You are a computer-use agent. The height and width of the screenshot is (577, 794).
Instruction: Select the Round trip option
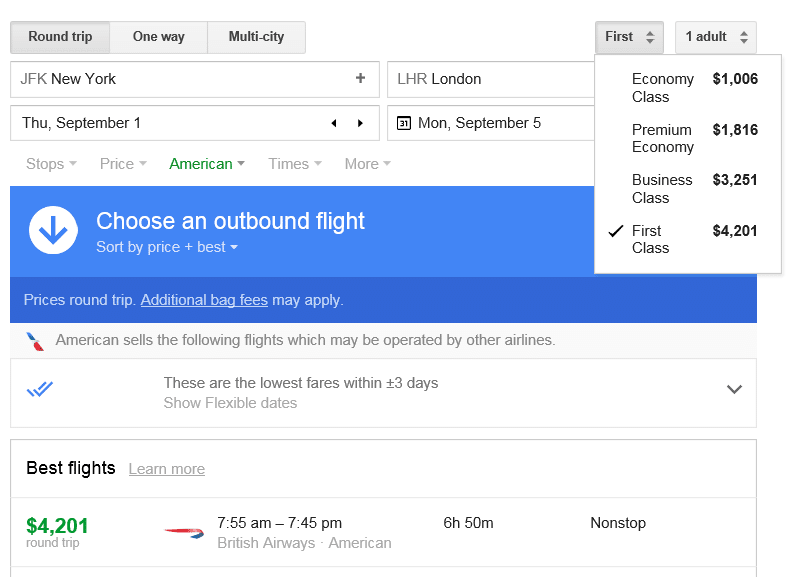pyautogui.click(x=60, y=37)
